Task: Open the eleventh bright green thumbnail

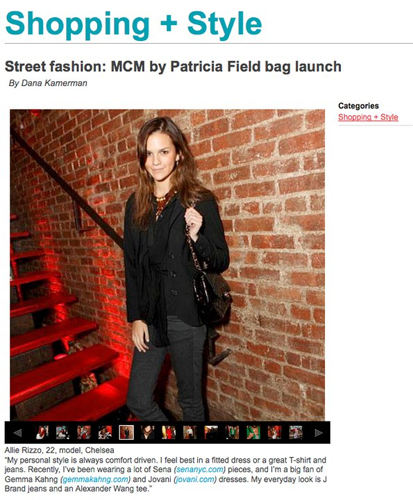Action: (253, 432)
